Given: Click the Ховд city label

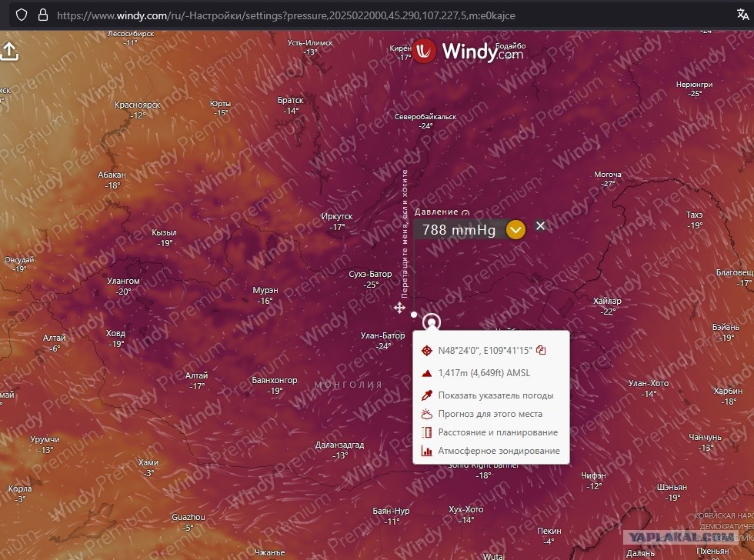Looking at the screenshot, I should point(115,333).
